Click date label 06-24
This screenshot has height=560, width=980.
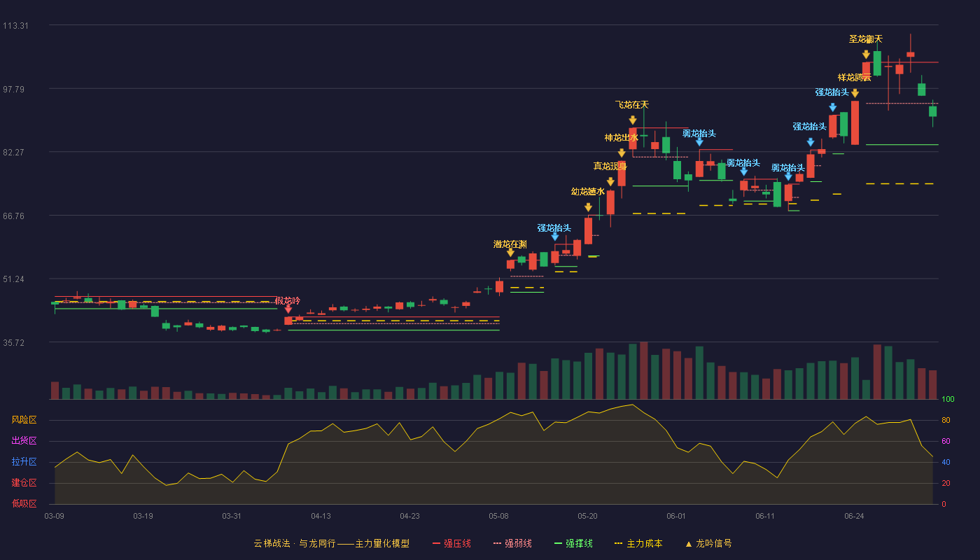854,516
